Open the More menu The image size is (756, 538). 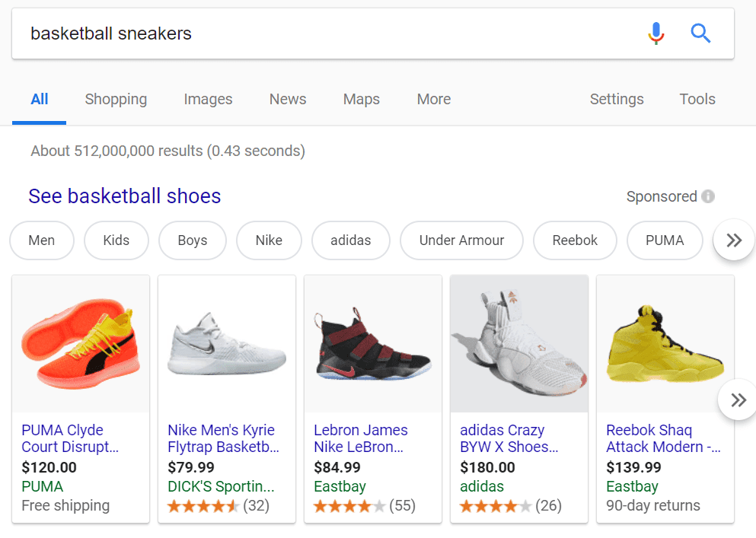click(x=434, y=100)
